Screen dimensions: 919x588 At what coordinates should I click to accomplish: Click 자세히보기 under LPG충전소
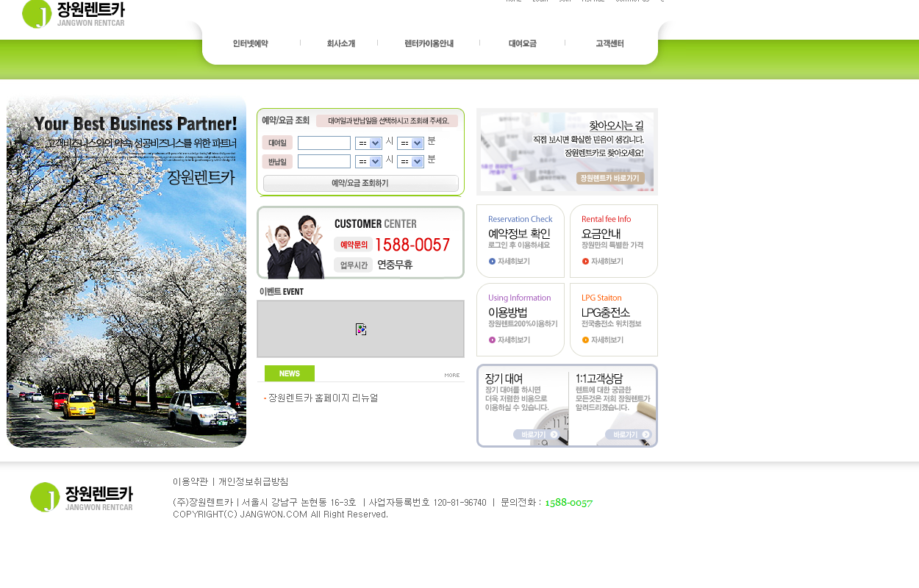click(x=602, y=340)
